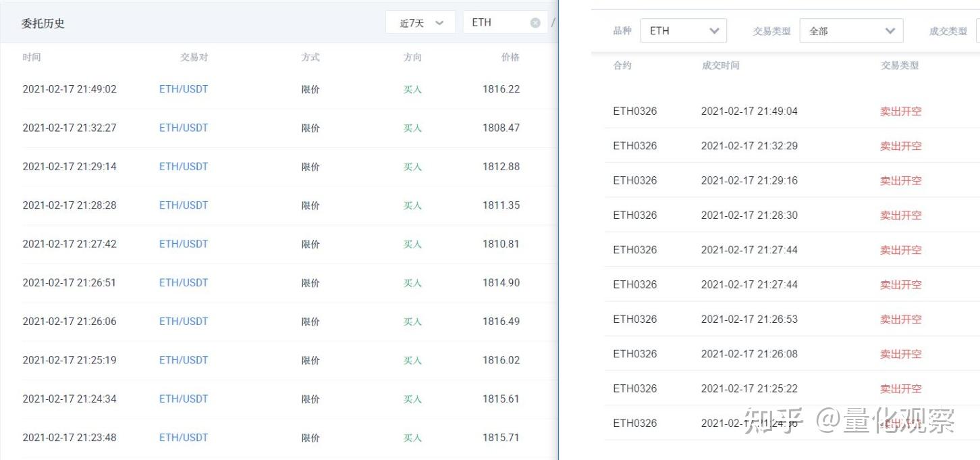Click 卖出开空 in the 21:32:29 row

coord(900,146)
